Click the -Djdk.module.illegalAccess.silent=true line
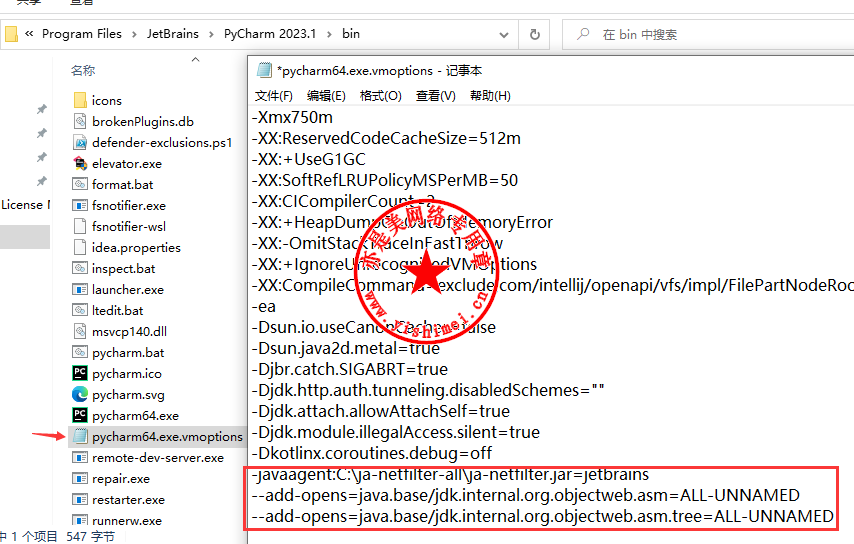 point(395,432)
